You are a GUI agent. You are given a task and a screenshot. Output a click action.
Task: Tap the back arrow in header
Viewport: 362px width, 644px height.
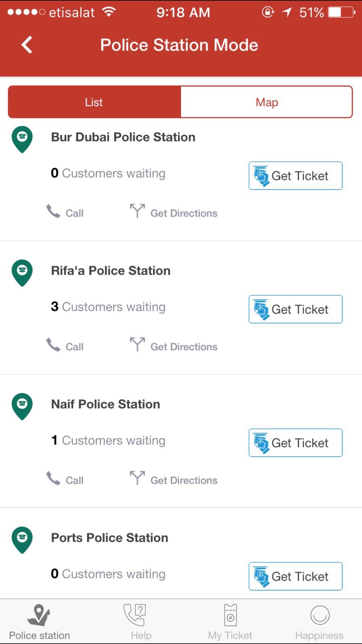[27, 45]
